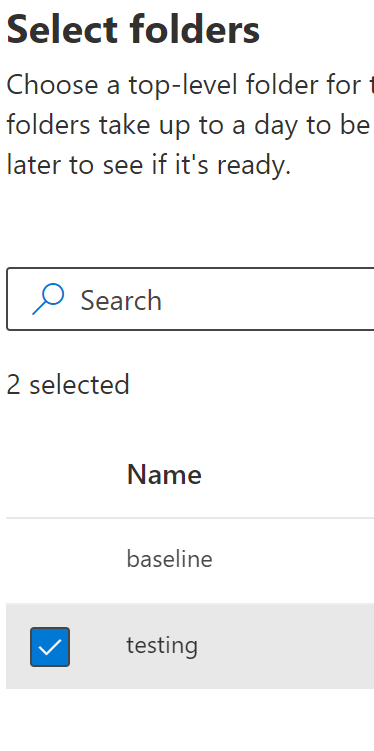The image size is (374, 751).
Task: Click the 'later to see if it's ready' text
Action: (x=148, y=165)
